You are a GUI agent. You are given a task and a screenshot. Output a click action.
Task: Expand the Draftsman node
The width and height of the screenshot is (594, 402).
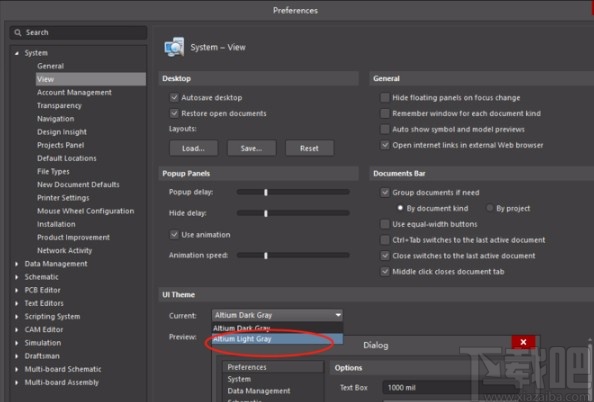(x=17, y=356)
